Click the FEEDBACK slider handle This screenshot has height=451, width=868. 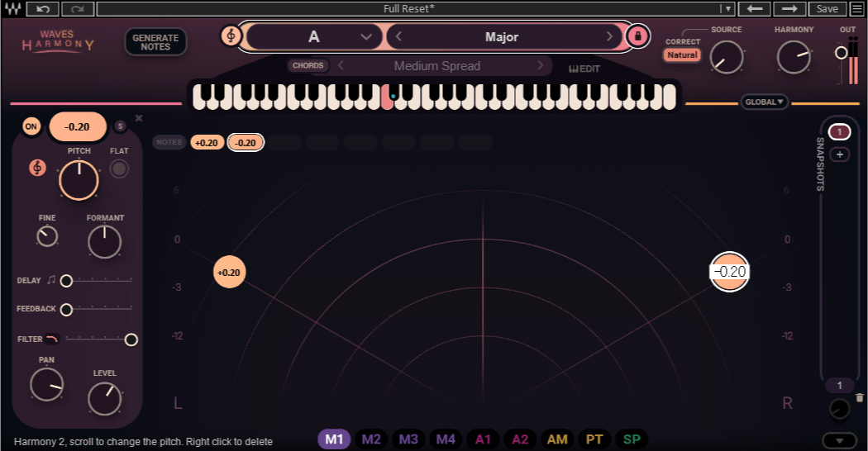click(x=66, y=309)
